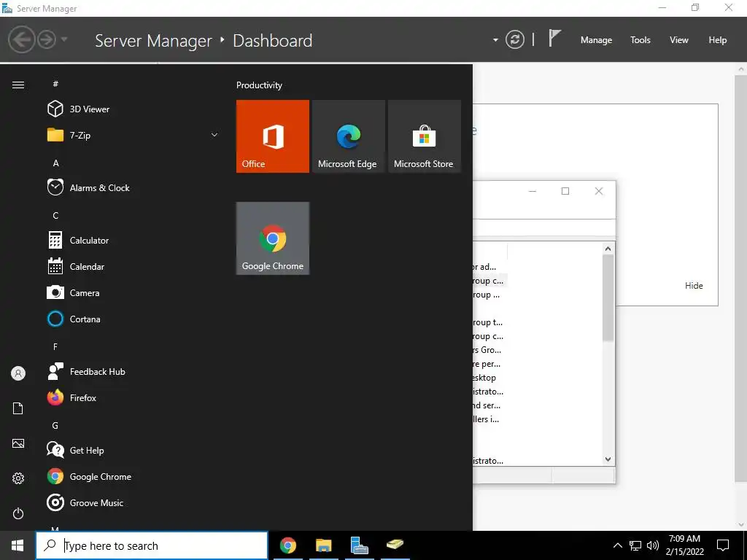
Task: Open the Manage menu in Server Manager
Action: (x=596, y=40)
